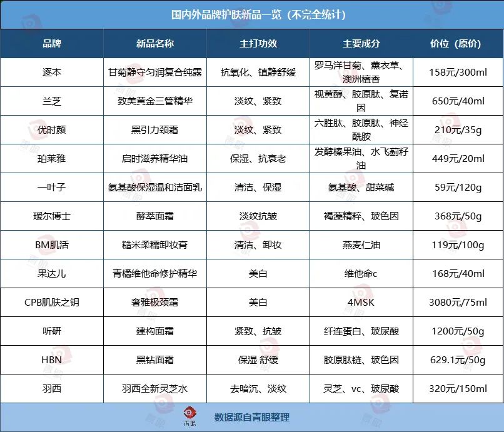Click the 青眼 logo icon in the footer
Viewport: 504px width, 432px height.
pyautogui.click(x=189, y=416)
